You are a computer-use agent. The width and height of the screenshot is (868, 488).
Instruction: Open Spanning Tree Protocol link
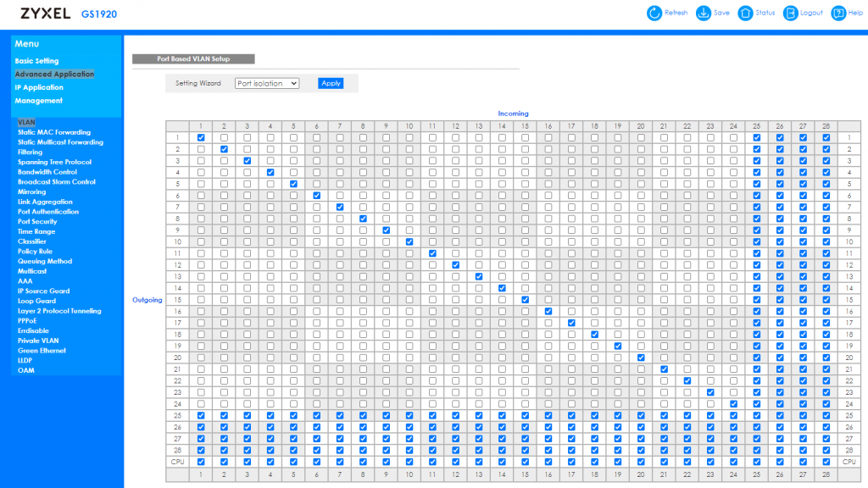pyautogui.click(x=54, y=162)
